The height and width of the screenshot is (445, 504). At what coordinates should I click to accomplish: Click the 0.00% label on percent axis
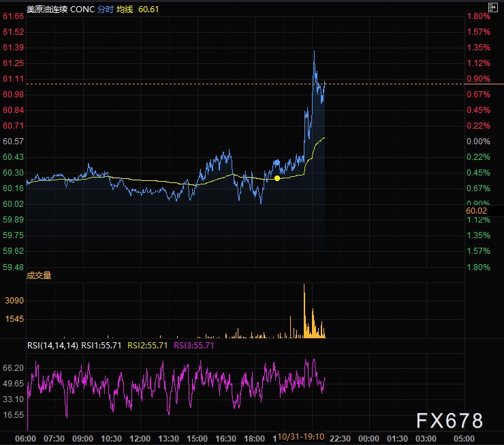click(477, 142)
